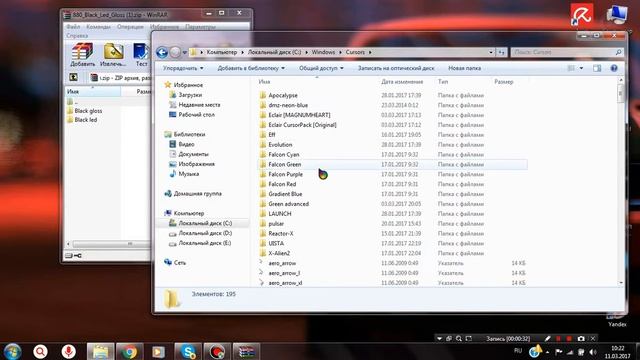Open Explorer help question mark icon
The image size is (640, 360).
point(614,68)
